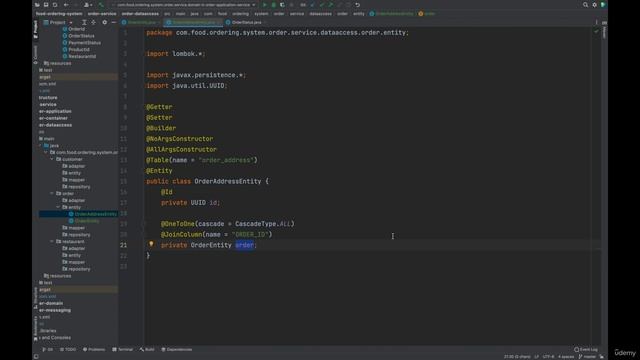
Task: Click the Save All toolbar icon
Action: click(46, 5)
